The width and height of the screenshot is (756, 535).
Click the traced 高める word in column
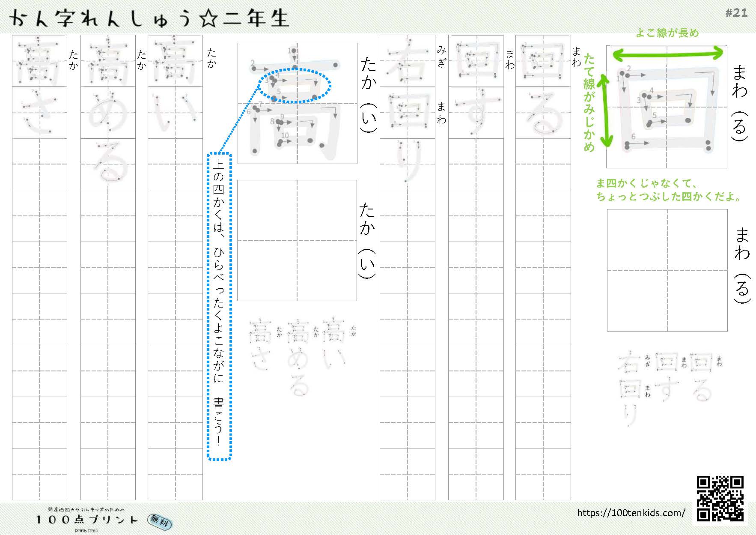click(108, 111)
